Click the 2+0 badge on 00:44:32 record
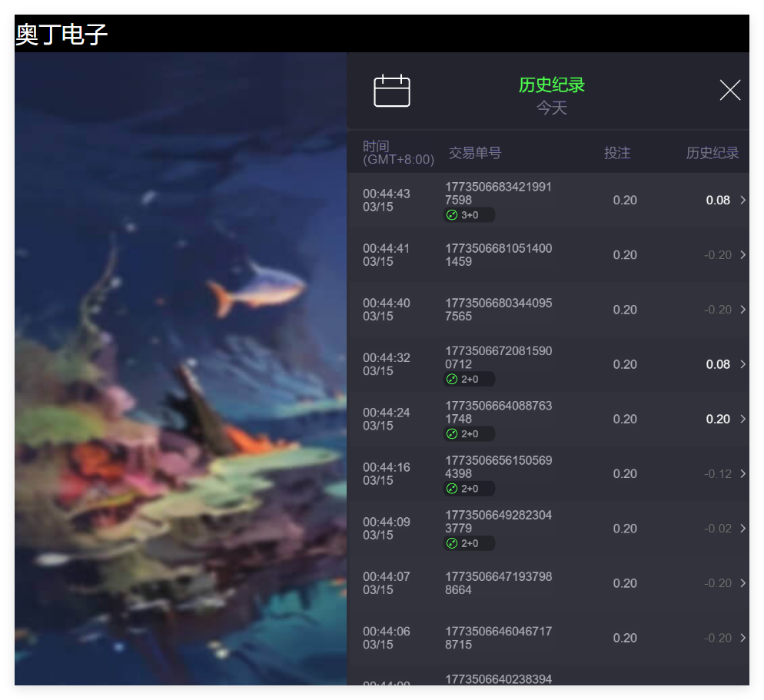 [x=469, y=379]
